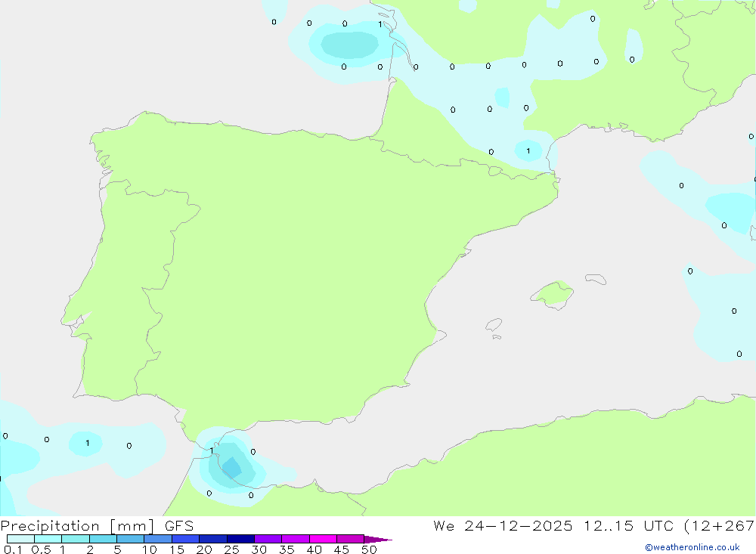Click the '0.5' legend scale label

pos(41,549)
